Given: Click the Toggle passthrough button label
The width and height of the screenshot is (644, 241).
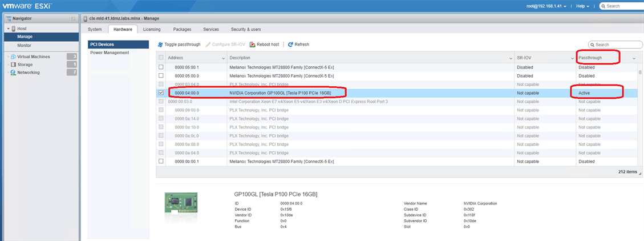Looking at the screenshot, I should click(x=183, y=45).
